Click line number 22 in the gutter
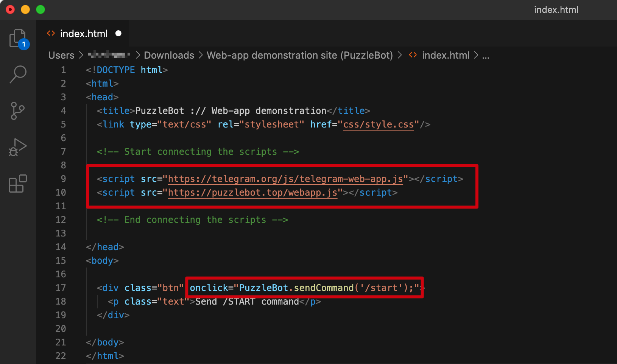 (61, 356)
